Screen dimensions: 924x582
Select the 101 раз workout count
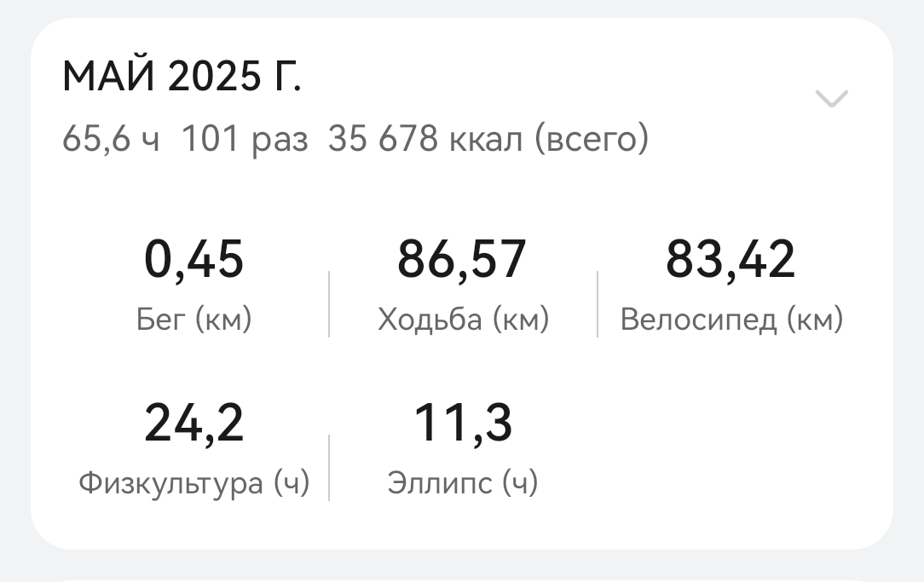(245, 141)
